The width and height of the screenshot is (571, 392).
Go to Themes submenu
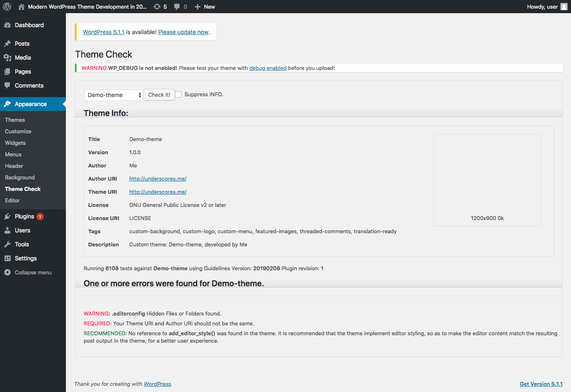point(15,120)
